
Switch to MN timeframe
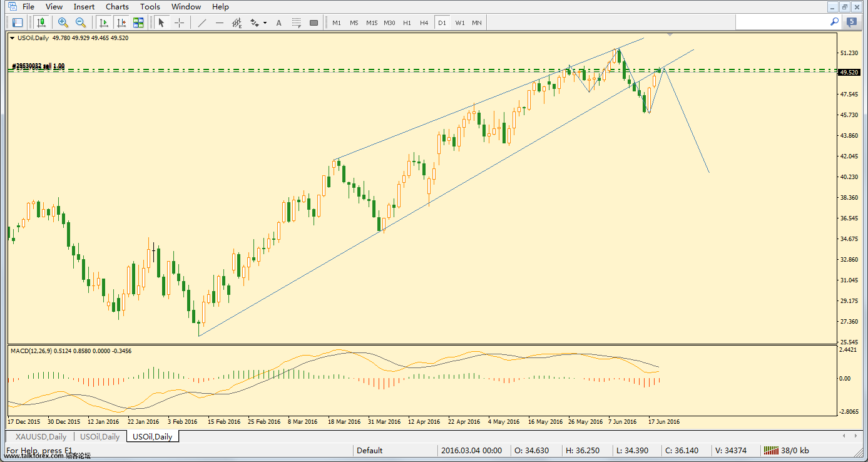(477, 23)
